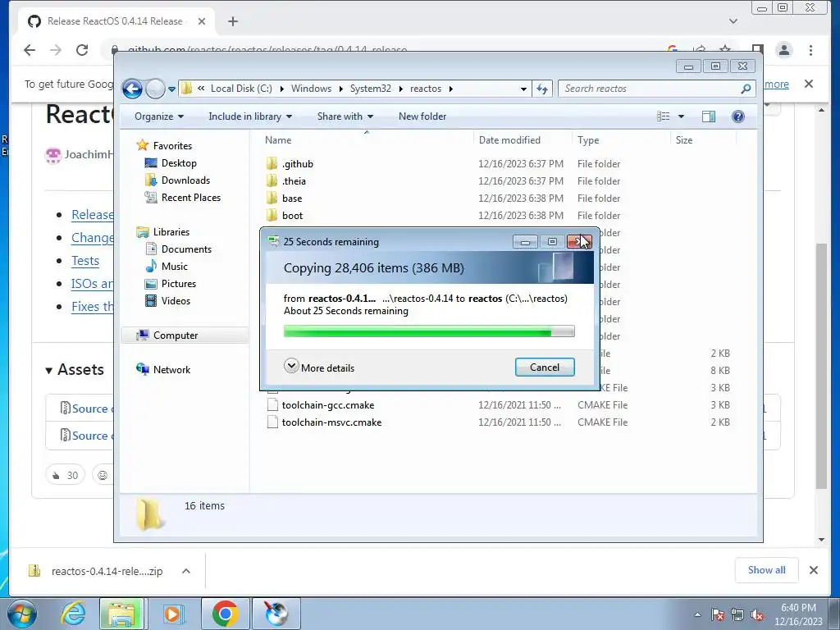Close the Release ReactOS browser tab

[202, 21]
